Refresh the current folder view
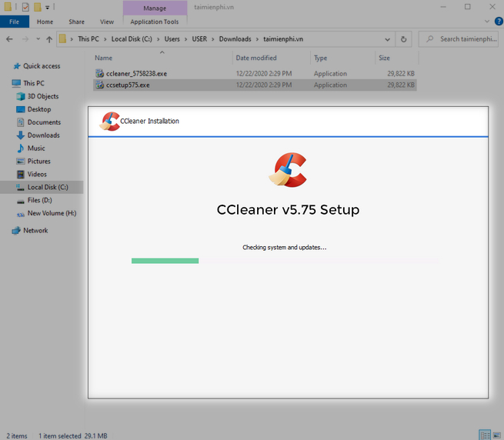Image resolution: width=504 pixels, height=440 pixels. (405, 38)
